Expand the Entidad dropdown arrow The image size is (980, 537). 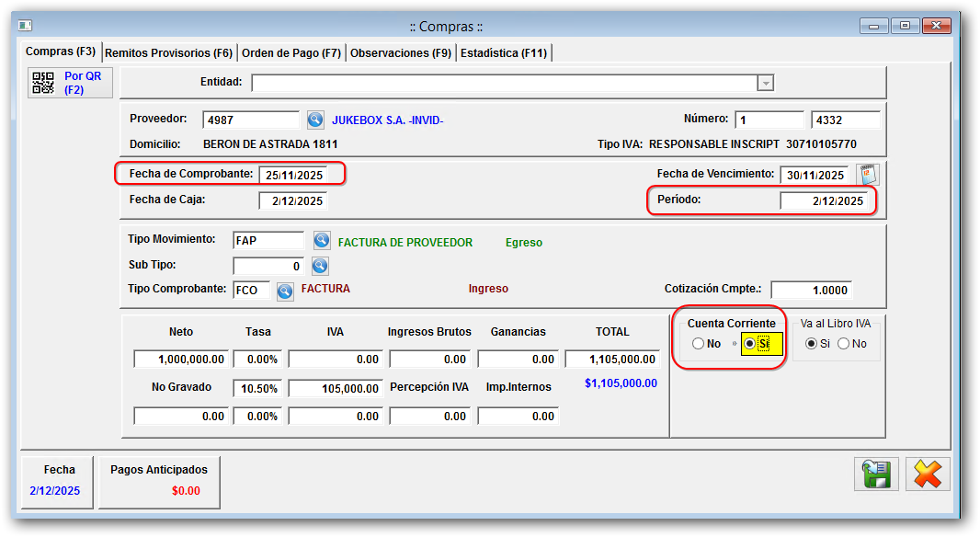765,83
